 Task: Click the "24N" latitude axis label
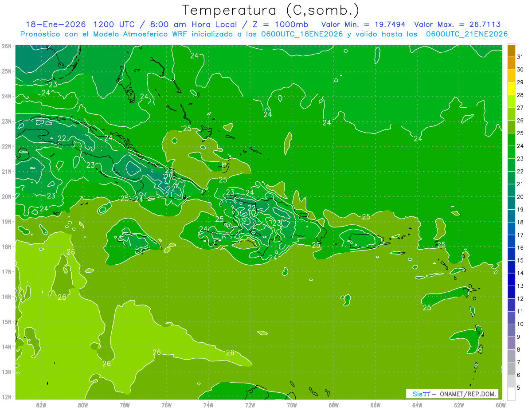(x=6, y=96)
